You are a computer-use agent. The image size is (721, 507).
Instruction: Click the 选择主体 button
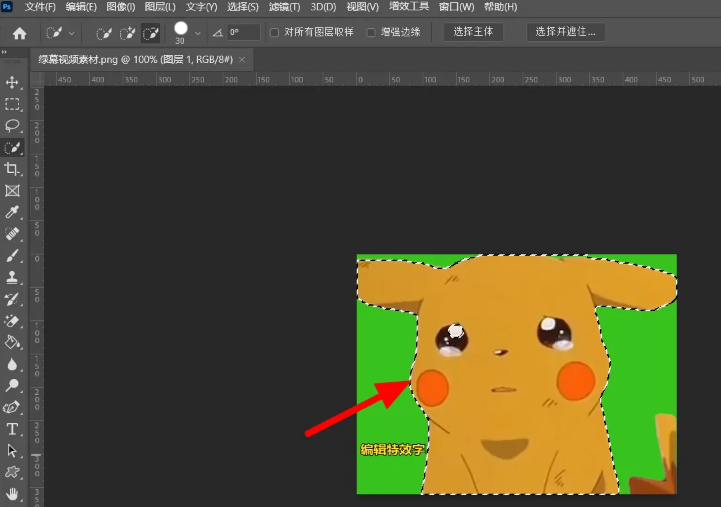pyautogui.click(x=474, y=32)
